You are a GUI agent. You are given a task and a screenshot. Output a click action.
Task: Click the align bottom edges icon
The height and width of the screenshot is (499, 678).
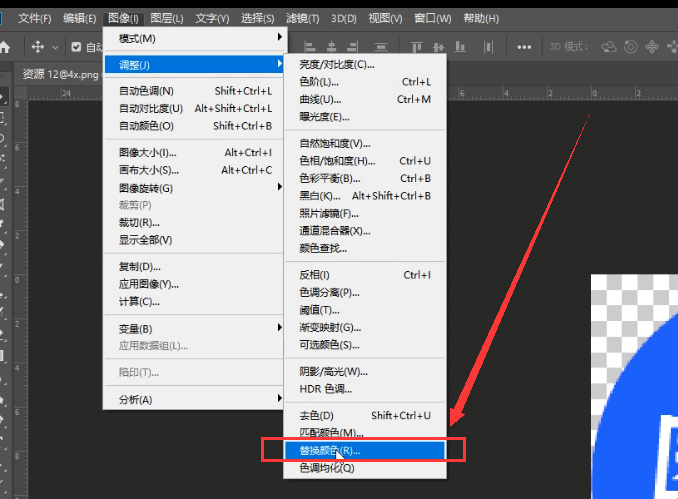pyautogui.click(x=460, y=47)
